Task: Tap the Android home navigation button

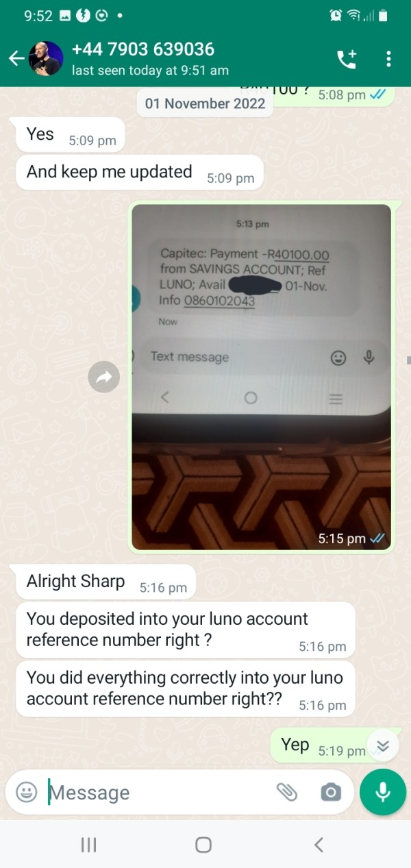Action: 203,845
